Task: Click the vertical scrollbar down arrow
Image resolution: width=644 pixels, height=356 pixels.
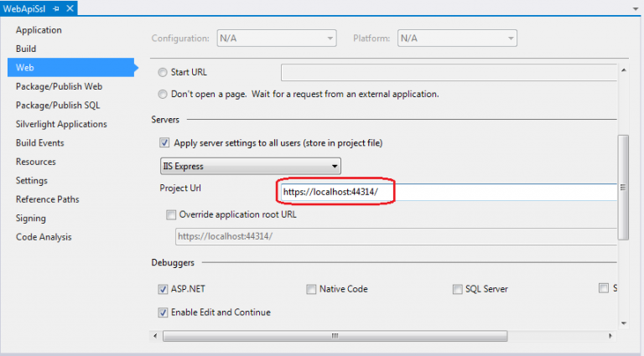Action: coord(624,323)
